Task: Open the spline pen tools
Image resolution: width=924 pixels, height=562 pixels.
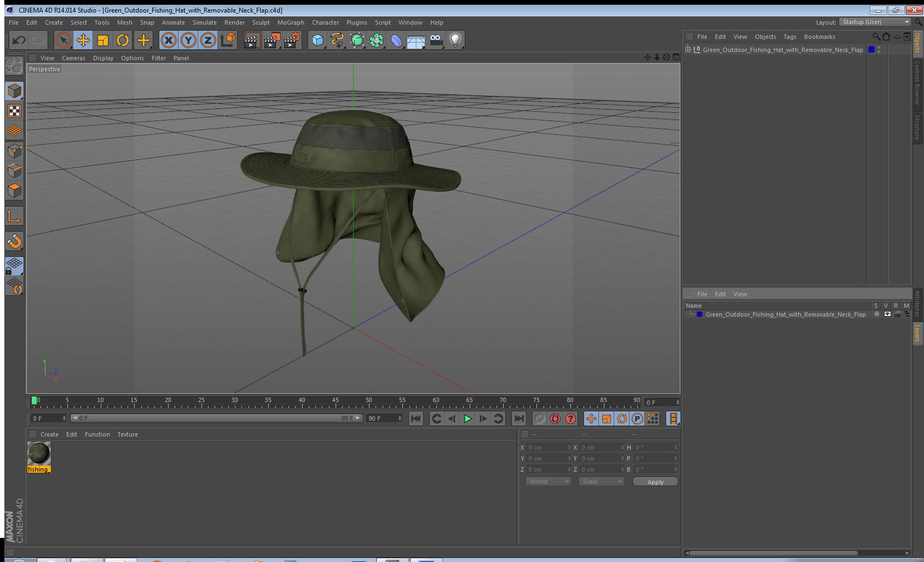Action: click(337, 40)
